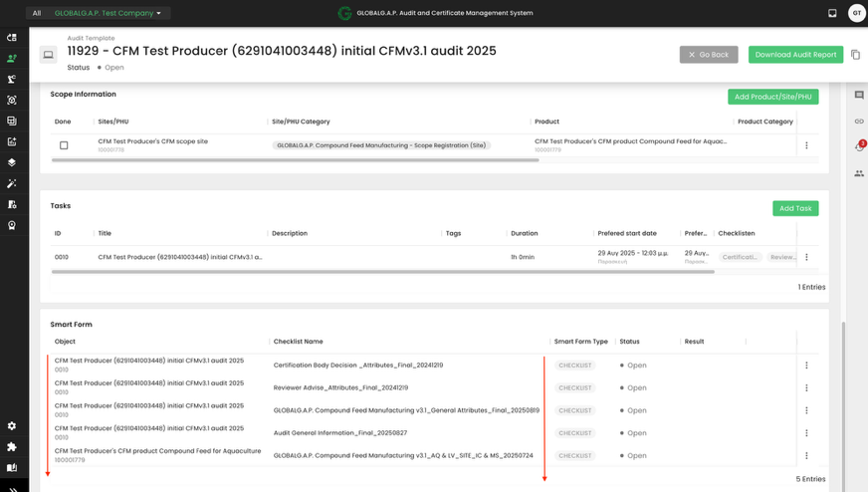Click the Go Back button
This screenshot has height=492, width=868.
[708, 55]
